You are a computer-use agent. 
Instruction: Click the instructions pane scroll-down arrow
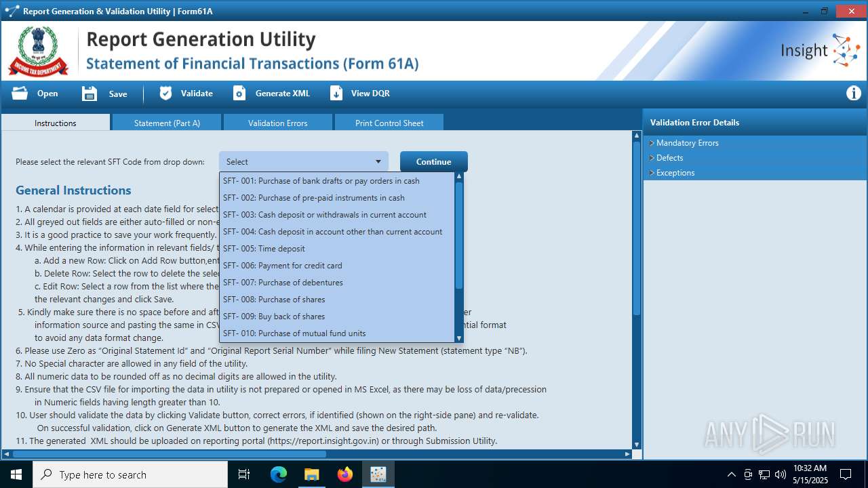(637, 445)
